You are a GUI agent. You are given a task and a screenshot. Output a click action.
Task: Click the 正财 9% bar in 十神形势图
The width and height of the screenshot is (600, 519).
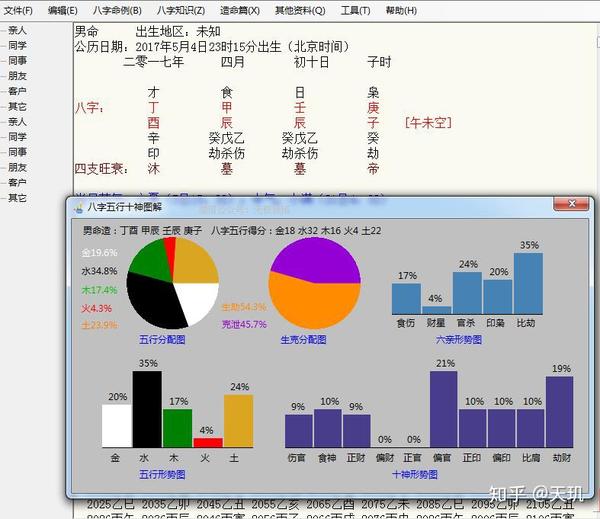pyautogui.click(x=357, y=431)
